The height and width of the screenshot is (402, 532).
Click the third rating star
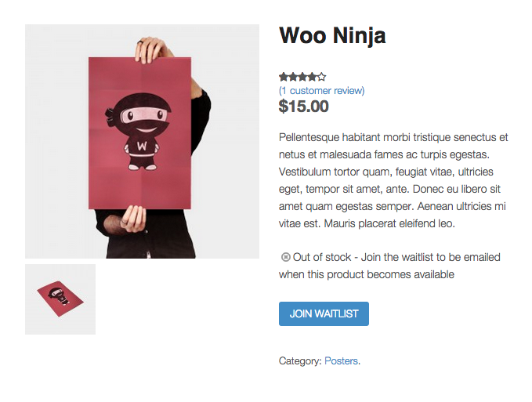pos(302,77)
